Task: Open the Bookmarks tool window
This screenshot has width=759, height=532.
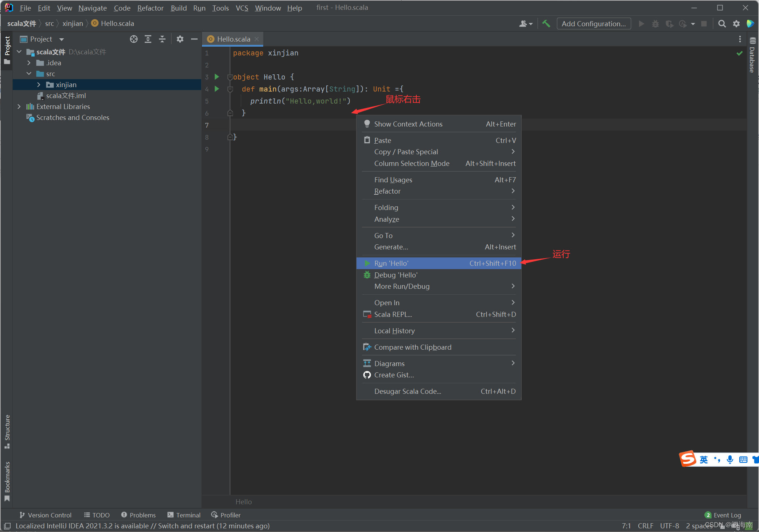Action: pos(7,481)
